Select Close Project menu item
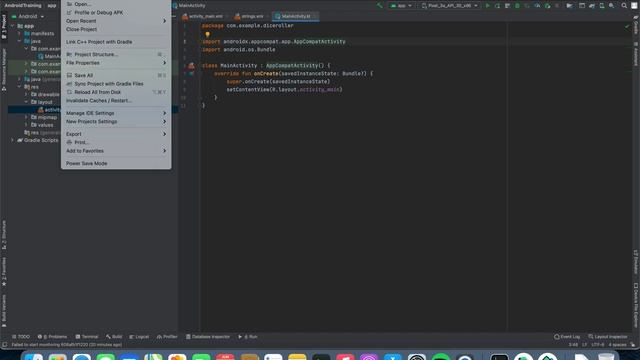The height and width of the screenshot is (360, 640). point(116,29)
